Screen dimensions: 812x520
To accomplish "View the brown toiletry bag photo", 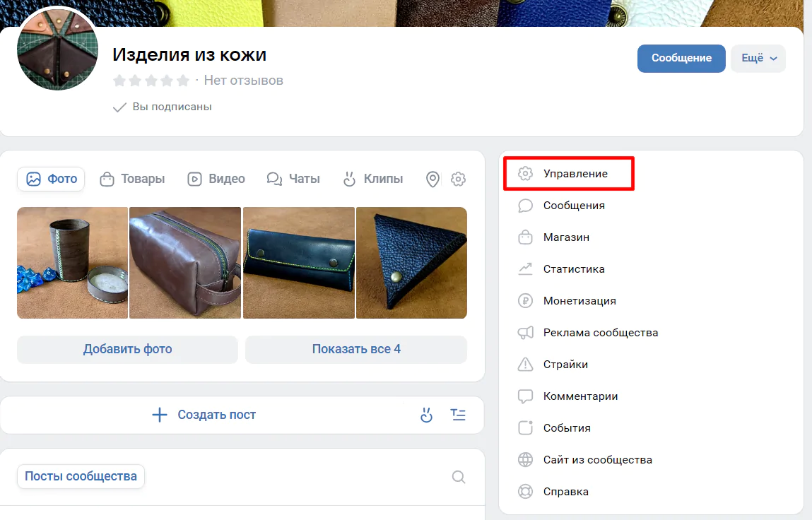I will 185,263.
